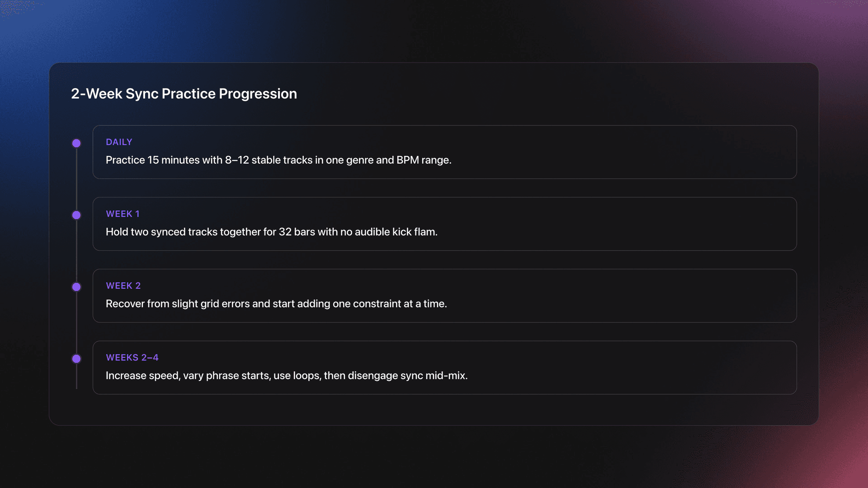Click timeline line between WEEK 2 and WEEKS 2–4 dots

(76, 323)
